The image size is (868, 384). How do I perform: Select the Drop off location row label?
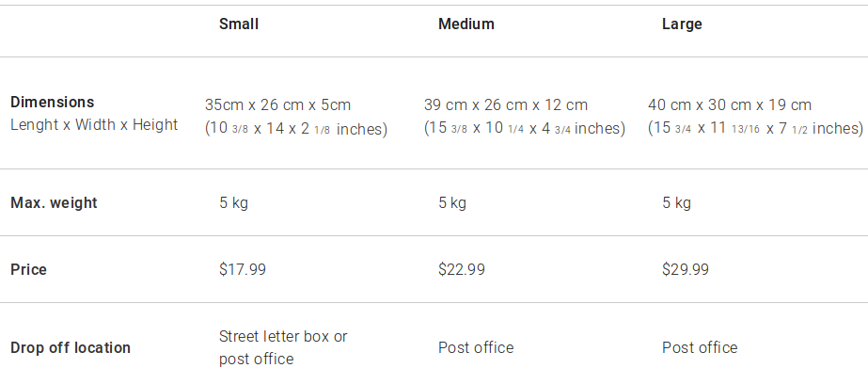pyautogui.click(x=71, y=347)
